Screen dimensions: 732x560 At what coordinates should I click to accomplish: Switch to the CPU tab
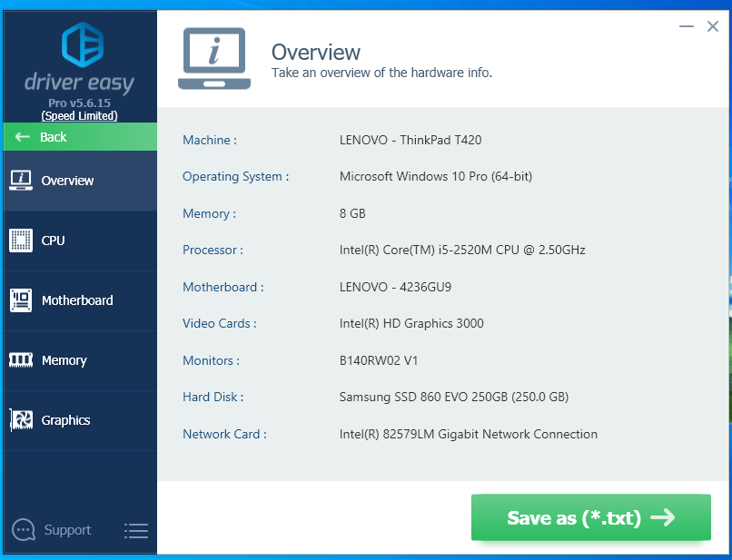(x=80, y=241)
